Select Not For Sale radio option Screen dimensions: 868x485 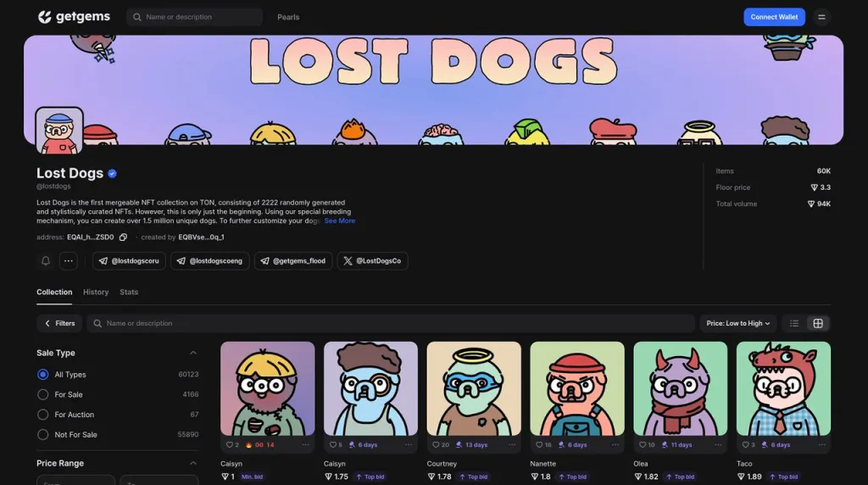[x=42, y=435]
